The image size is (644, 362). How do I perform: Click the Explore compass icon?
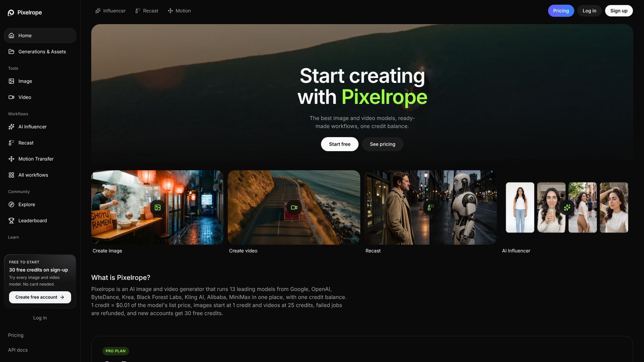[11, 204]
